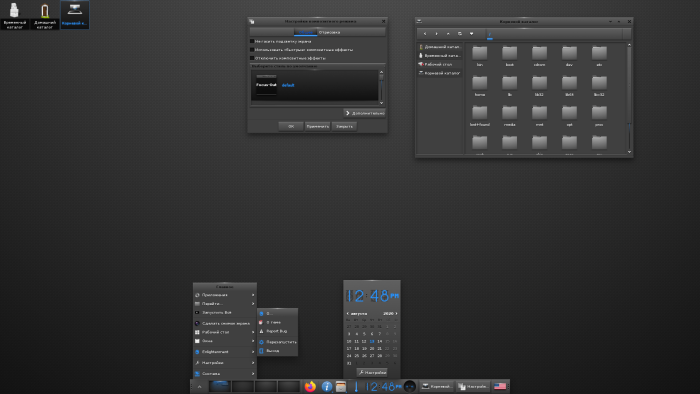Click the Применить button
The width and height of the screenshot is (700, 394).
point(317,126)
